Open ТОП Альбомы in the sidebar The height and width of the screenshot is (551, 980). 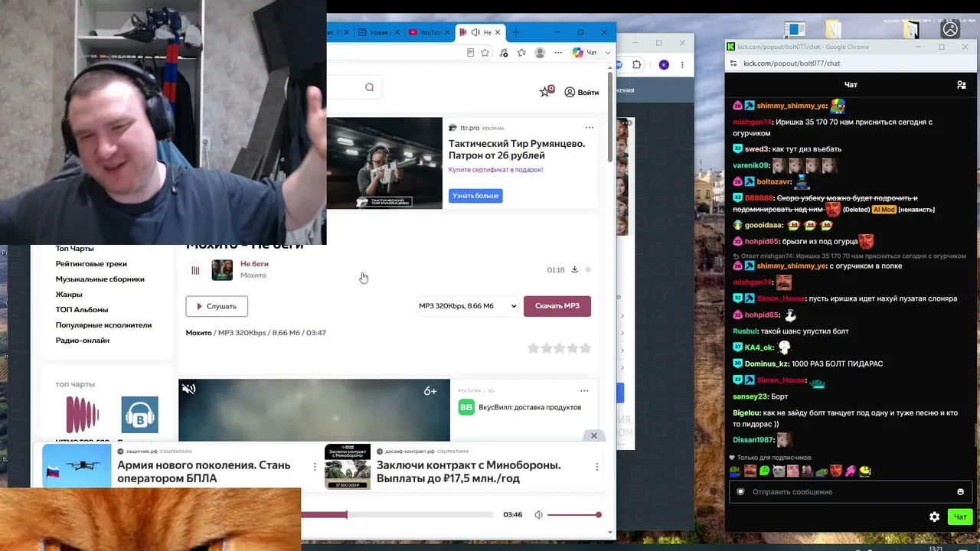coord(81,310)
